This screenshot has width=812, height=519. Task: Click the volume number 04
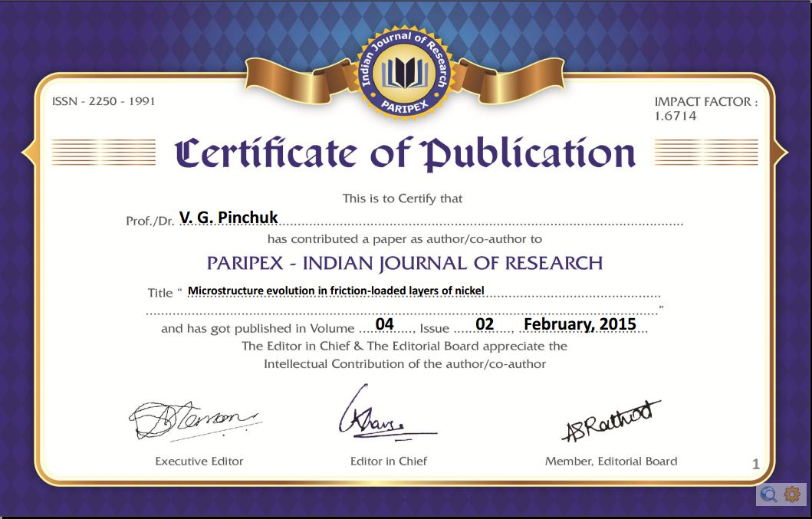[384, 324]
